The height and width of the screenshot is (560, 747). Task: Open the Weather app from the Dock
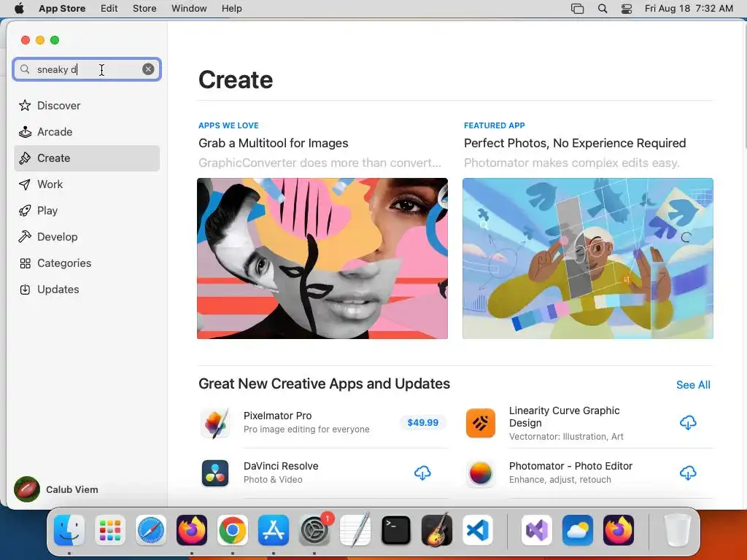(578, 530)
